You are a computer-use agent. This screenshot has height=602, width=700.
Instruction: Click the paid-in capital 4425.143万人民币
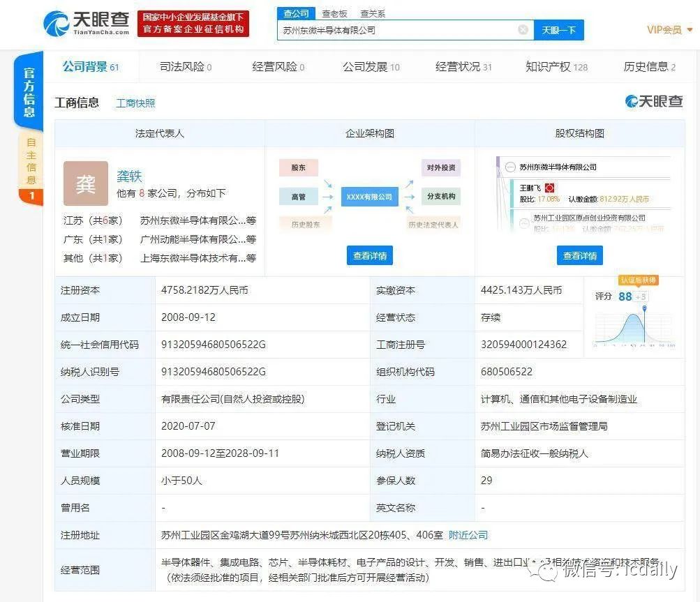click(521, 290)
